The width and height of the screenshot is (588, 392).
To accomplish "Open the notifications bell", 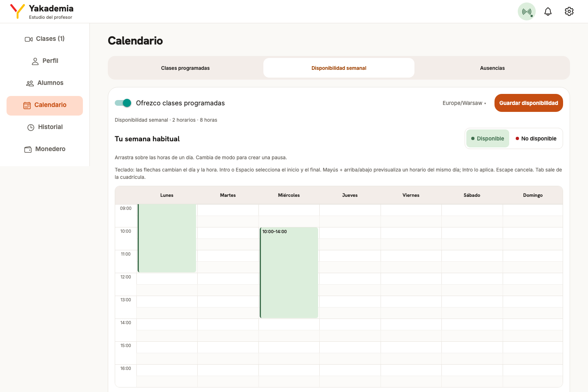I will [548, 11].
